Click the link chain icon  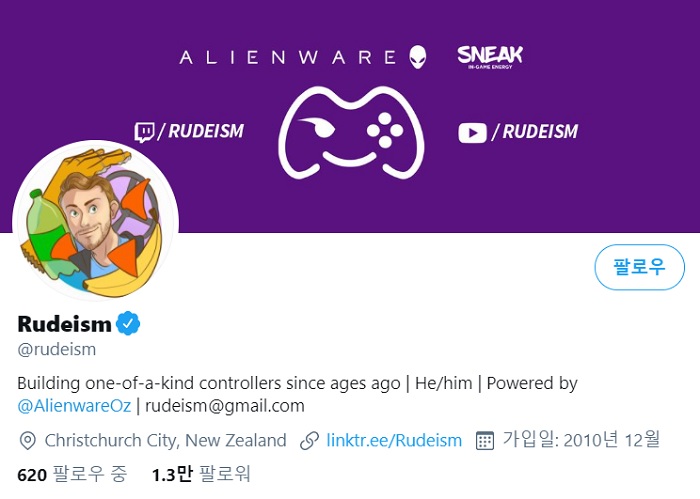click(x=309, y=440)
